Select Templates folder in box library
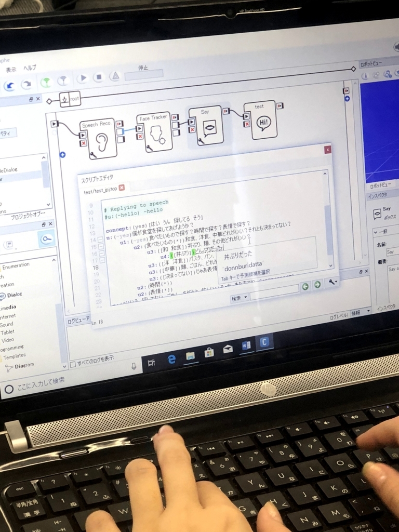 (x=15, y=356)
